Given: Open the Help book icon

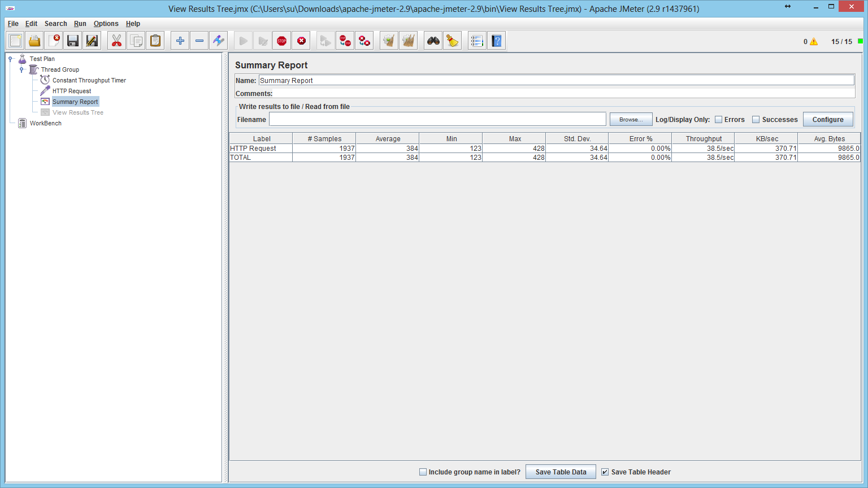Looking at the screenshot, I should [496, 41].
